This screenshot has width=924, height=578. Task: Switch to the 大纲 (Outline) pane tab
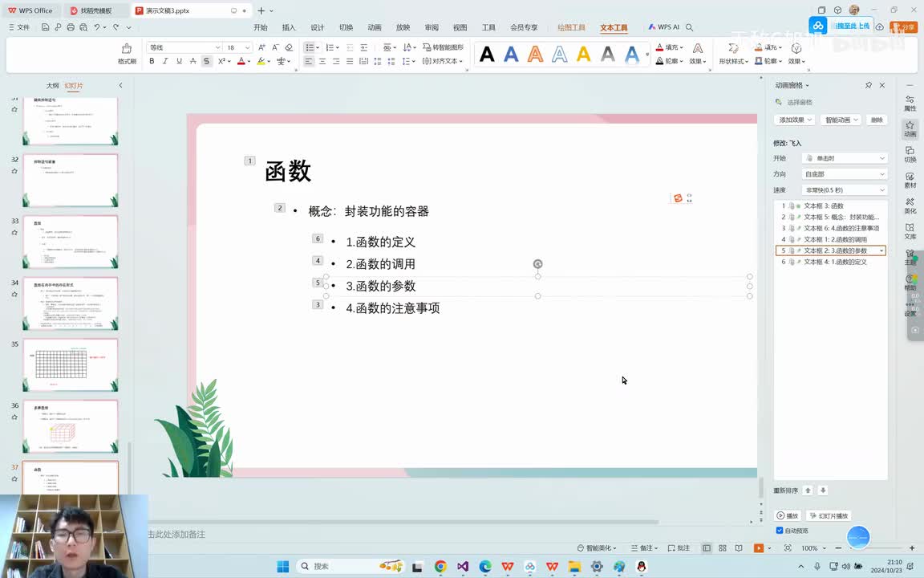(x=52, y=86)
